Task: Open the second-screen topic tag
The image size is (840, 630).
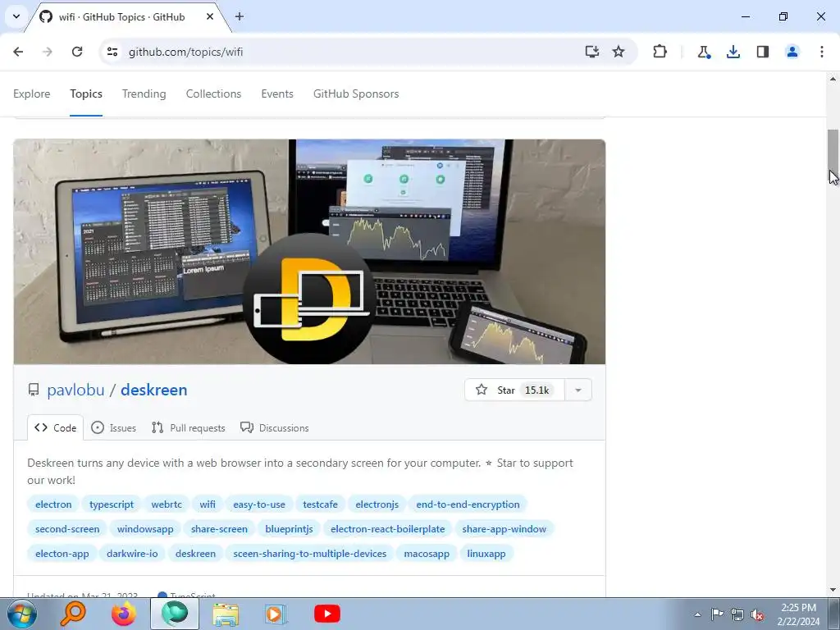Action: click(x=67, y=529)
